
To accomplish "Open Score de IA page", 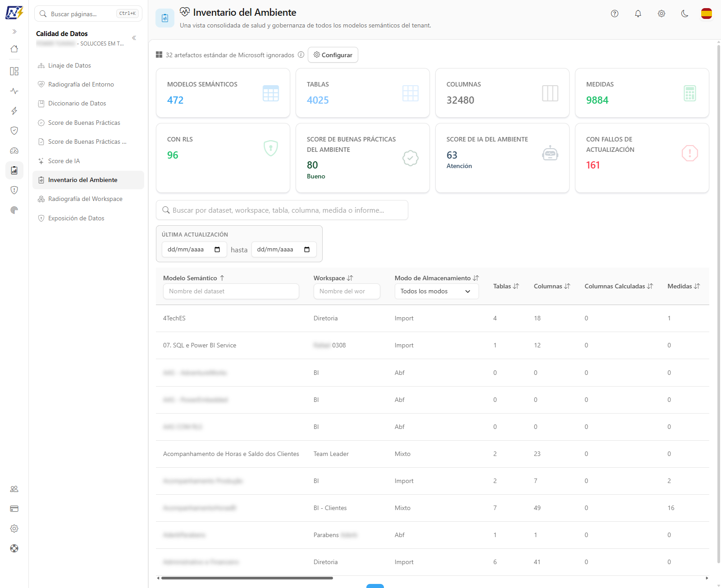I will point(88,161).
